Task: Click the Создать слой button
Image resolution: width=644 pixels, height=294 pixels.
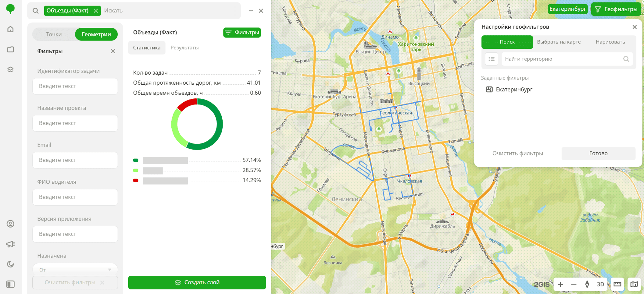Action: tap(197, 282)
